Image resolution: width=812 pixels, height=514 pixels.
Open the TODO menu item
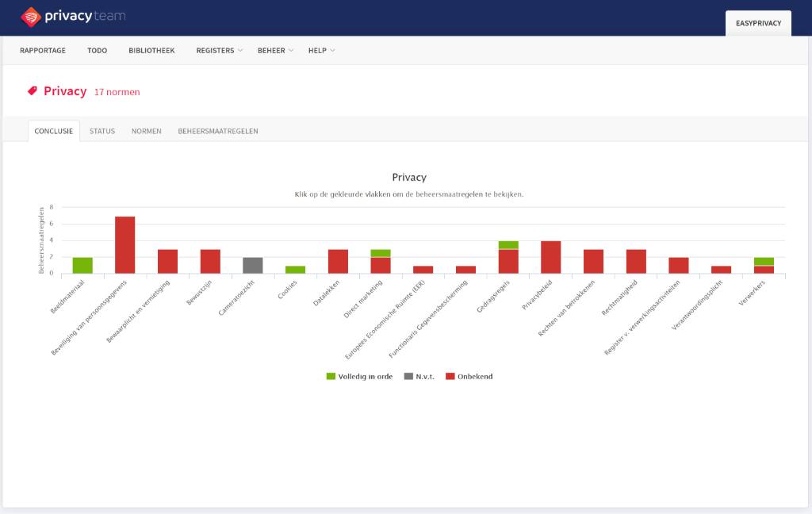tap(97, 50)
